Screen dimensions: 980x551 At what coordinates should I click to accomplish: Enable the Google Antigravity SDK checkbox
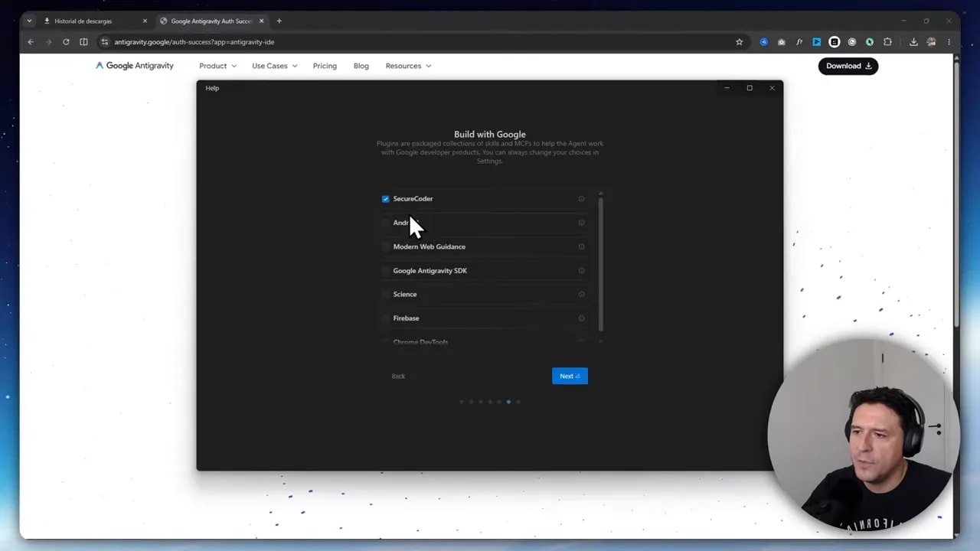point(385,270)
